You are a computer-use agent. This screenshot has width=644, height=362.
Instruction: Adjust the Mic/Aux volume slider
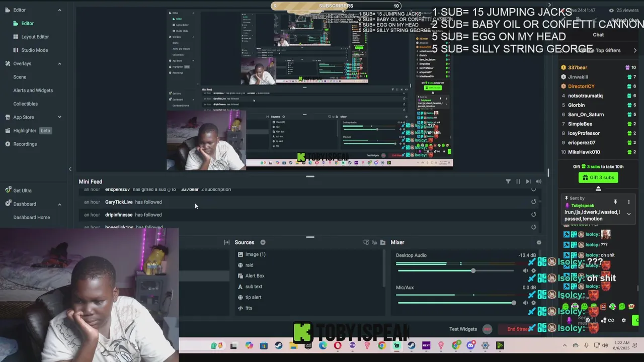(x=457, y=303)
